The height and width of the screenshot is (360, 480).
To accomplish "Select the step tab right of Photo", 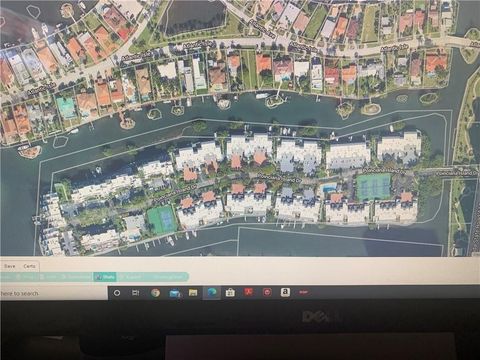I will pyautogui.click(x=131, y=276).
